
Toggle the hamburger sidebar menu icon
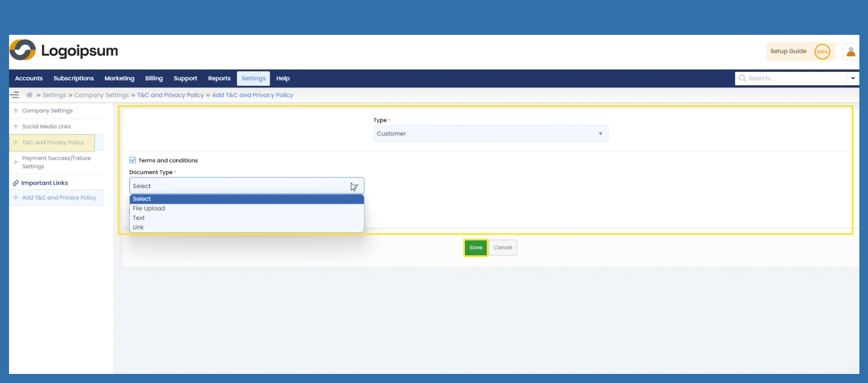pyautogui.click(x=15, y=95)
